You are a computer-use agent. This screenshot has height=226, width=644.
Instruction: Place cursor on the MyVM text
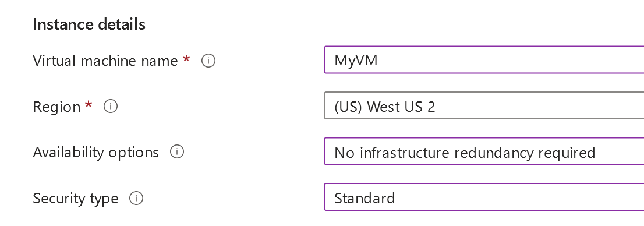coord(356,61)
